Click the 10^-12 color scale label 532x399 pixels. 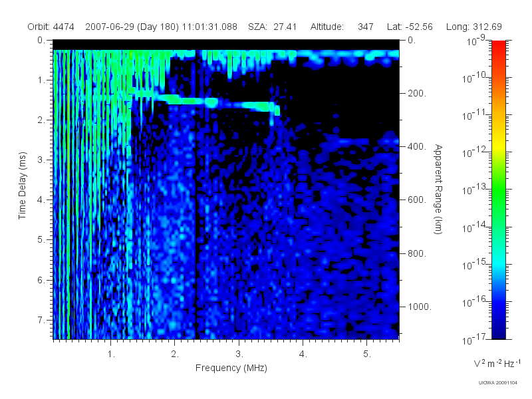pos(473,152)
